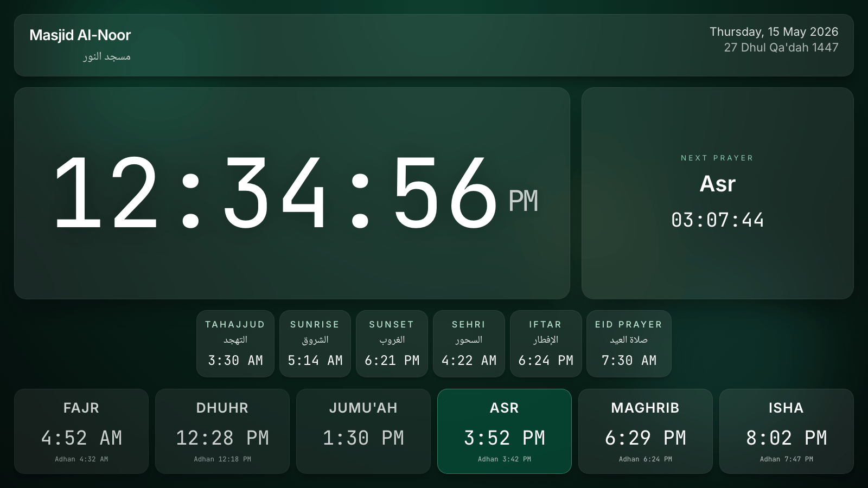Click the Adhan 12:18 PM text
Viewport: 868px width, 488px height.
[222, 459]
